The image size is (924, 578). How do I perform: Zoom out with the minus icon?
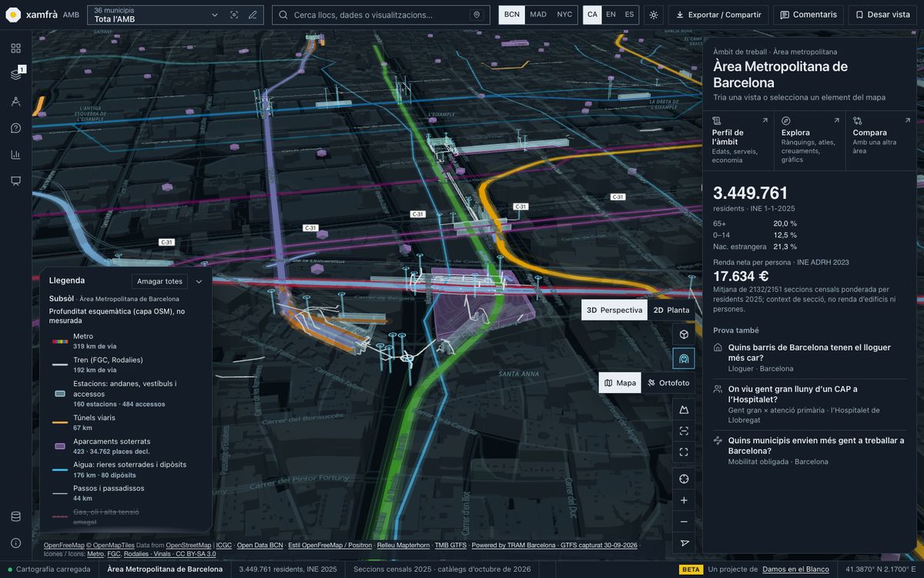point(684,522)
